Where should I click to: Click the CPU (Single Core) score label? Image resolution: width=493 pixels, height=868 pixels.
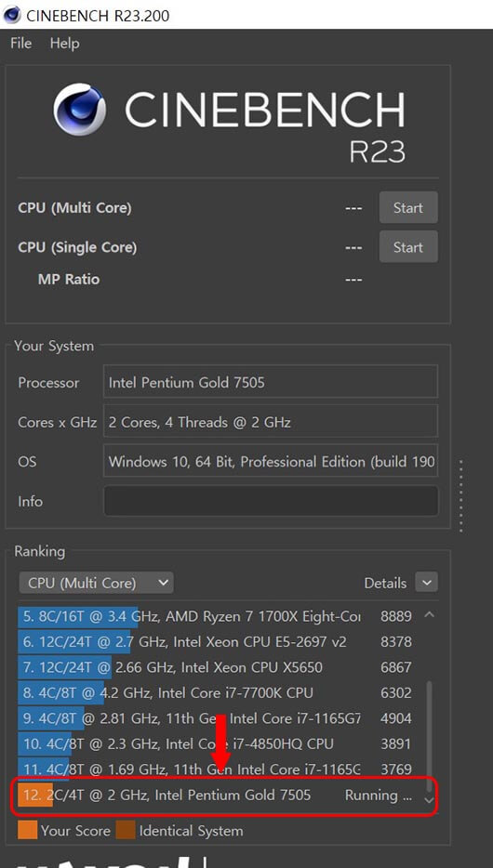(x=77, y=247)
